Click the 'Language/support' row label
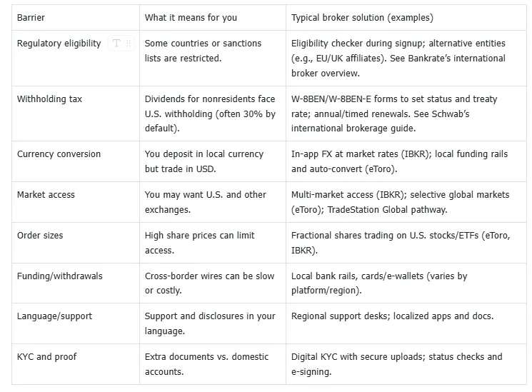 tap(54, 316)
